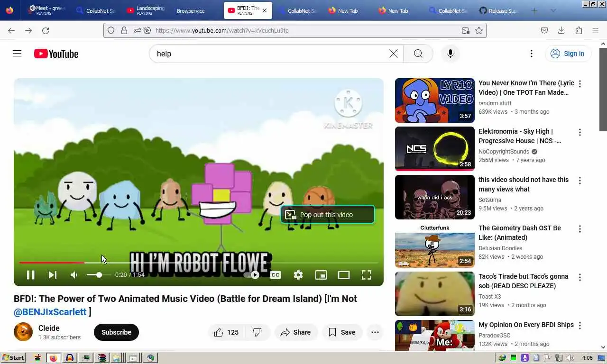Like the video thumbs up

coord(227,332)
